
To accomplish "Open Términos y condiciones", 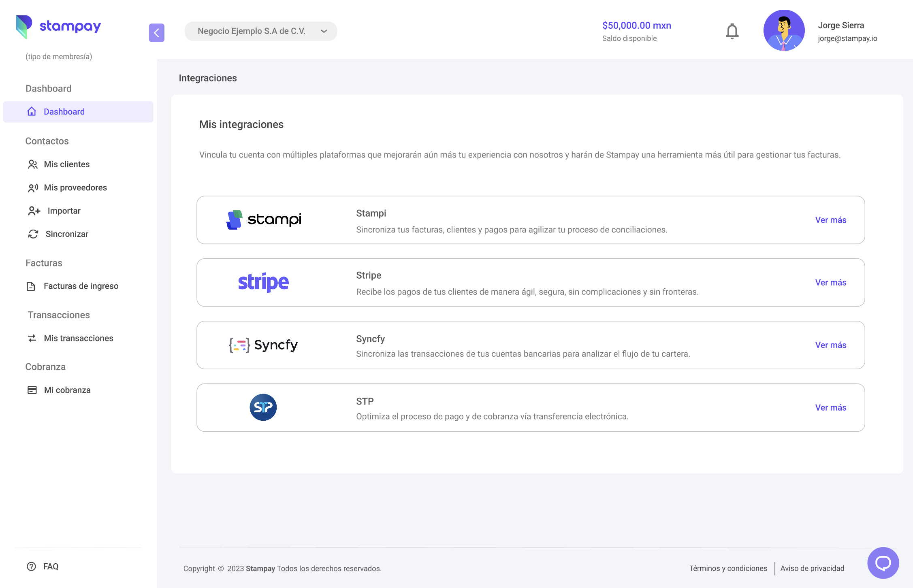I will pos(727,568).
